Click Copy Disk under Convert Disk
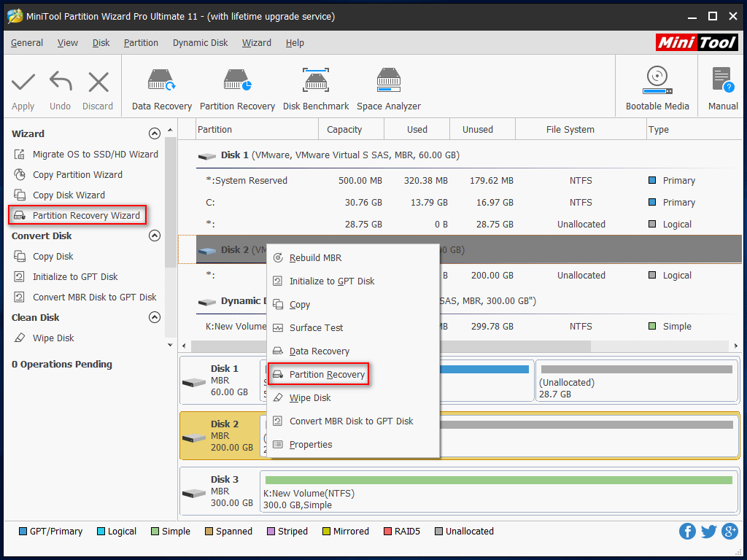 (x=43, y=256)
